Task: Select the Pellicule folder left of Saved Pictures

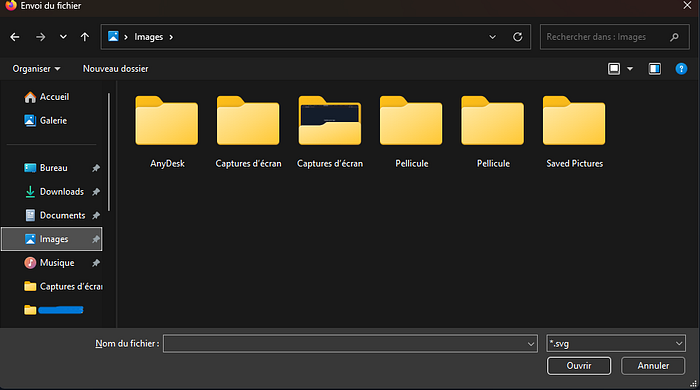Action: click(492, 120)
